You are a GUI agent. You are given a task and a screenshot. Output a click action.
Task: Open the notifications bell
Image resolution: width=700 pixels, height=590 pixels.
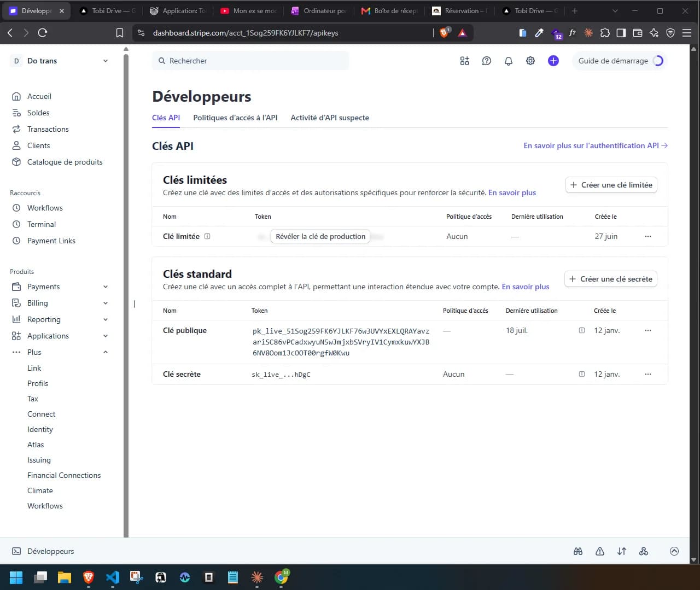click(x=509, y=61)
